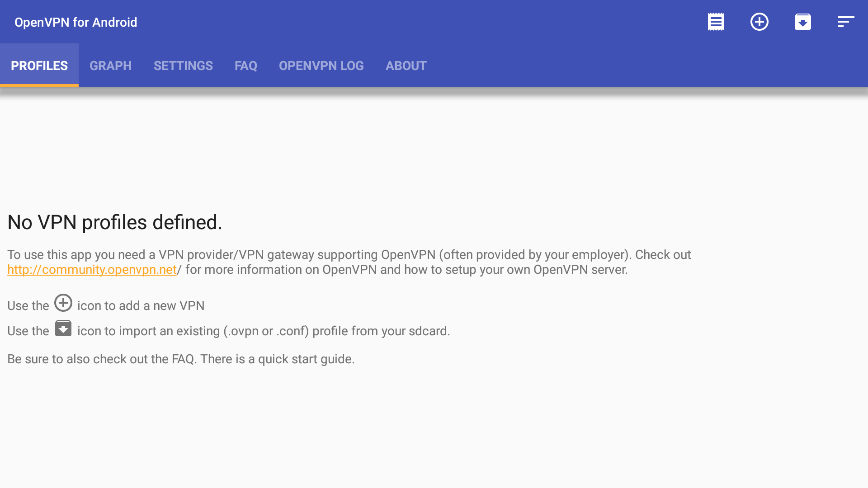The image size is (868, 488).
Task: Select the FAQ tab
Action: 246,66
